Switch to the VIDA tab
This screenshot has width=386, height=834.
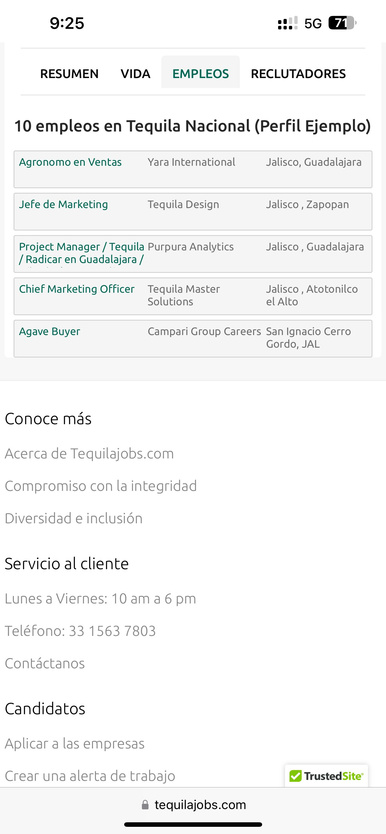[x=136, y=74]
